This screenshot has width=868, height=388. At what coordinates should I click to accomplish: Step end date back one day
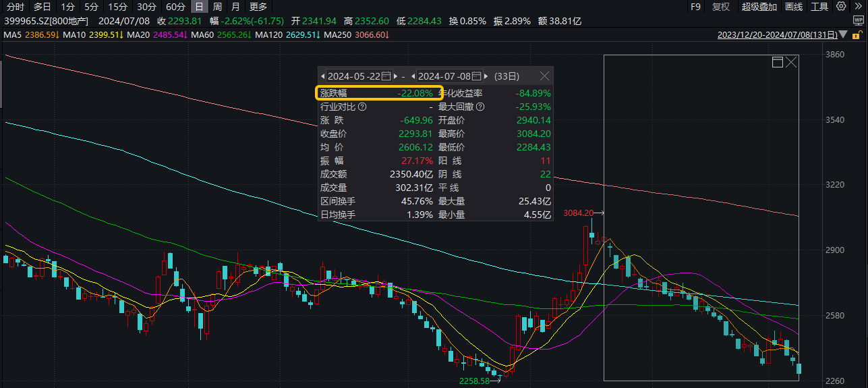(413, 76)
